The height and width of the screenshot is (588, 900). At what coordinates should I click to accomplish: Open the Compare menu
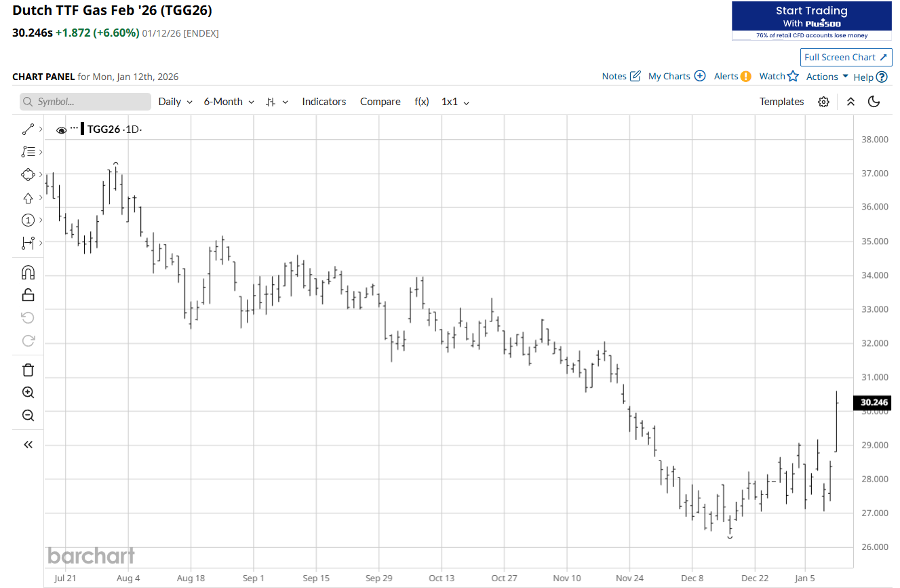tap(380, 102)
